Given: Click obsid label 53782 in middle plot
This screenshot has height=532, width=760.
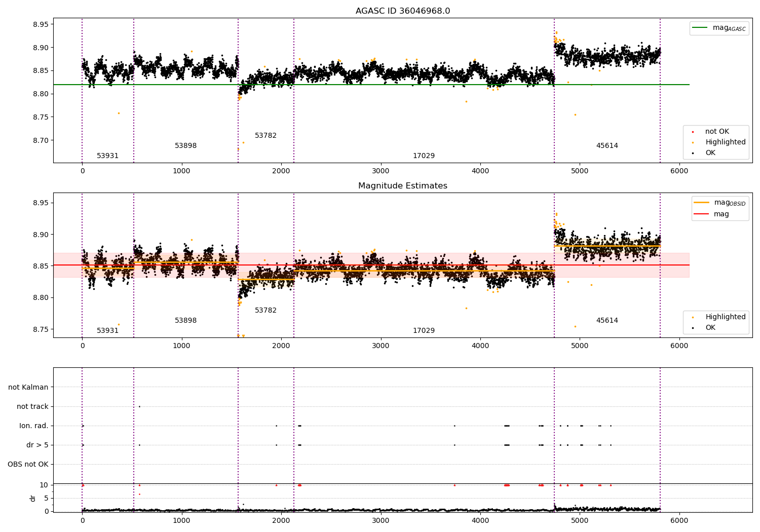Looking at the screenshot, I should coord(265,311).
